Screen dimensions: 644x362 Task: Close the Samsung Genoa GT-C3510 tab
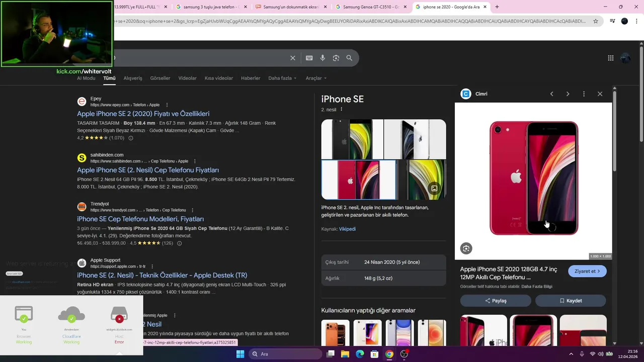point(405,7)
